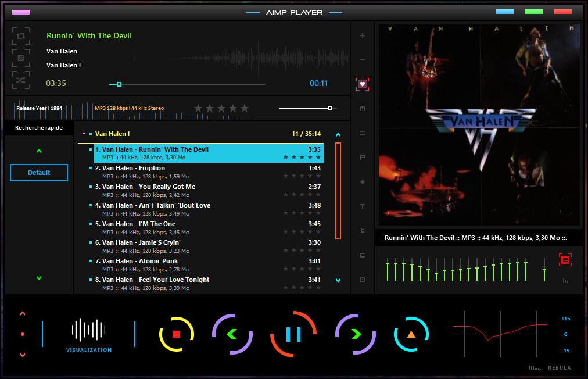
Task: Click the track progress seek slider
Action: pyautogui.click(x=187, y=84)
